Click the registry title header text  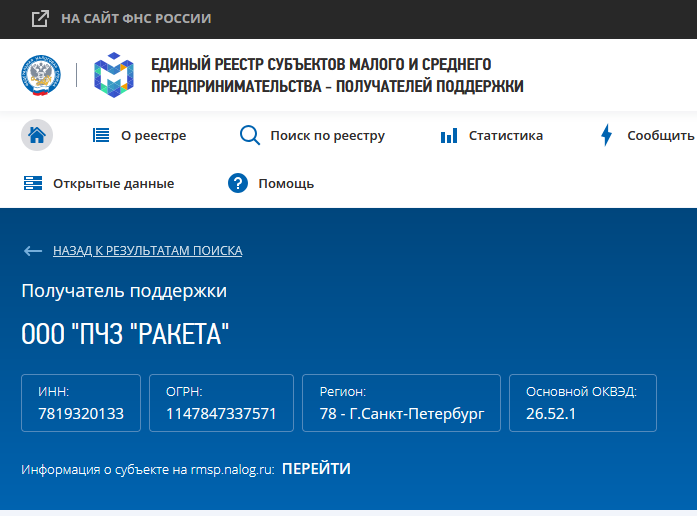337,75
